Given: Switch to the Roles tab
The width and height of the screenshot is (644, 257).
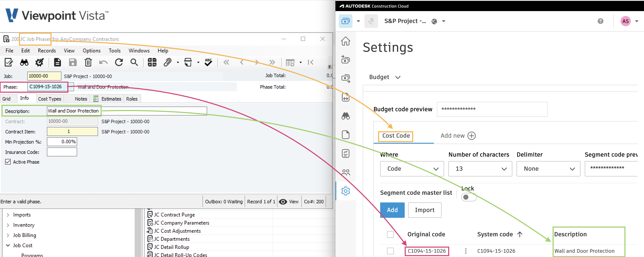Looking at the screenshot, I should [x=132, y=99].
